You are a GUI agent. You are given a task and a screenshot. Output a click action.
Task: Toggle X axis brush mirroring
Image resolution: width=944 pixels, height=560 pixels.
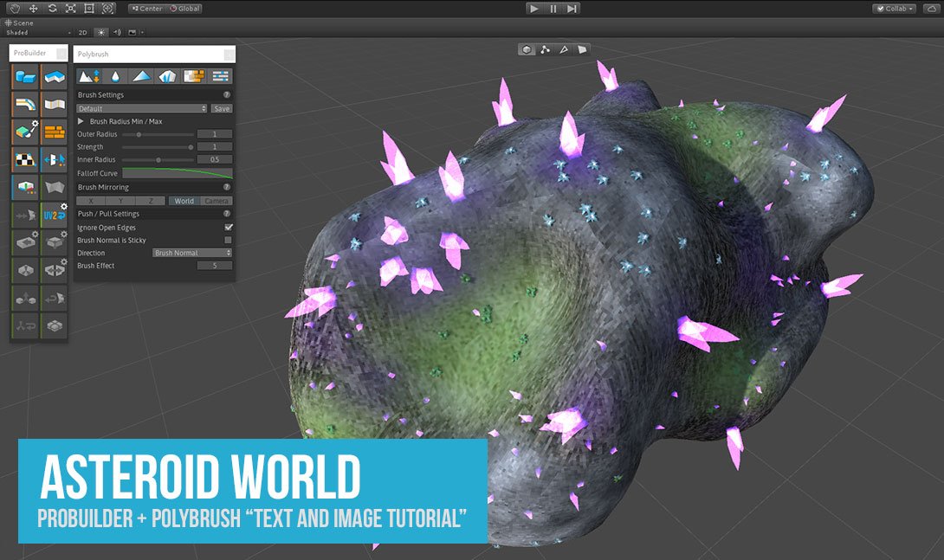pos(91,201)
